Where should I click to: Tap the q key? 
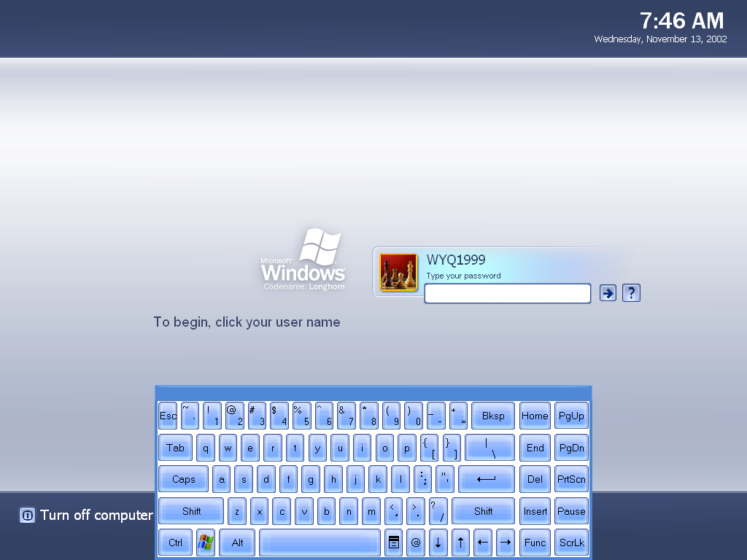pos(205,448)
